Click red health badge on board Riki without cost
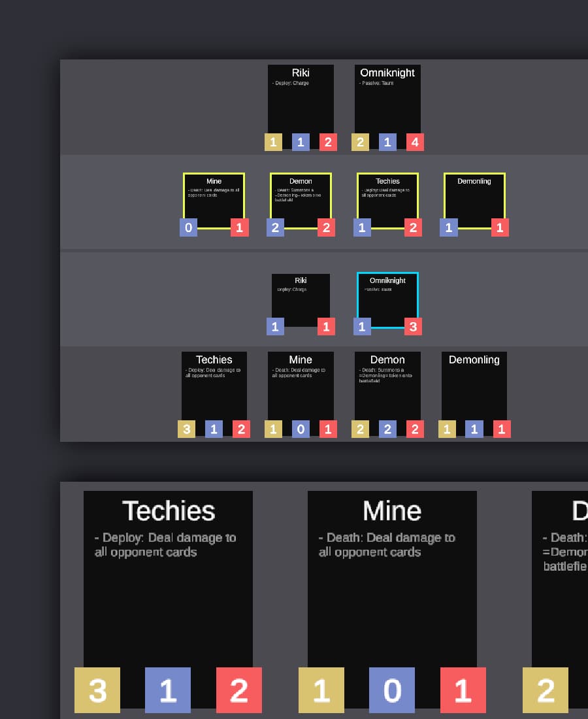588x719 pixels. point(326,326)
